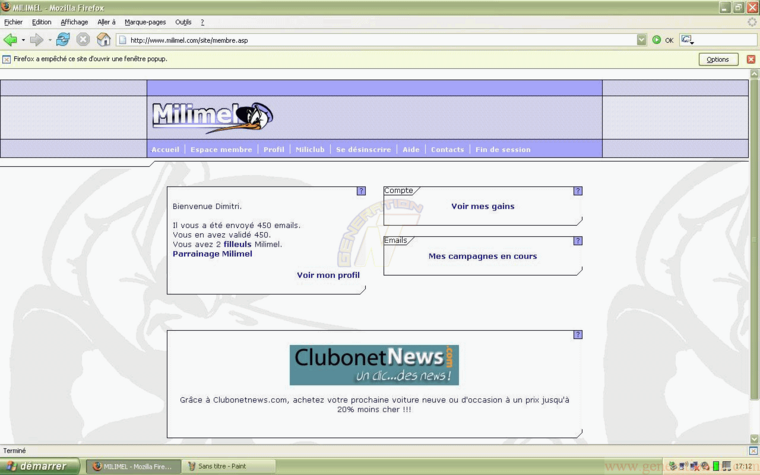Click the ClubonetNews banner image
The width and height of the screenshot is (760, 475).
[x=374, y=365]
